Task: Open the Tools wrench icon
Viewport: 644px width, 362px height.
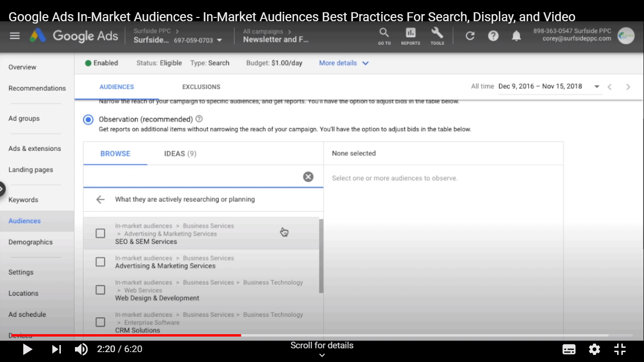Action: pos(437,36)
